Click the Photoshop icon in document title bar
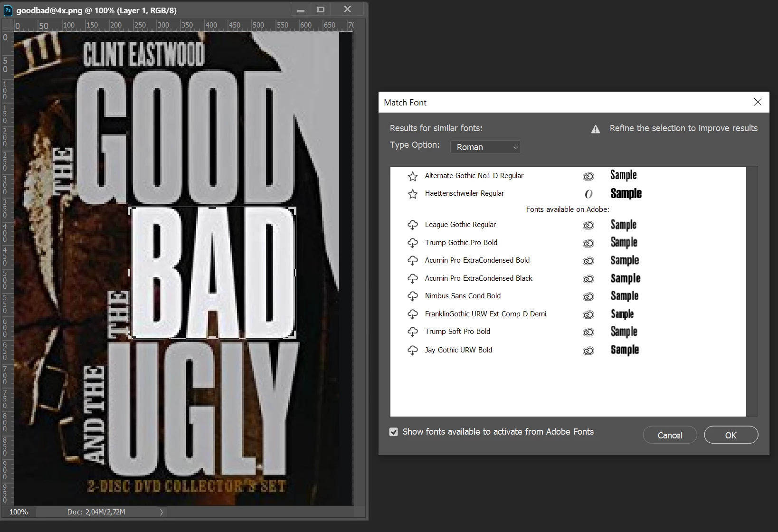The height and width of the screenshot is (532, 778). tap(8, 10)
